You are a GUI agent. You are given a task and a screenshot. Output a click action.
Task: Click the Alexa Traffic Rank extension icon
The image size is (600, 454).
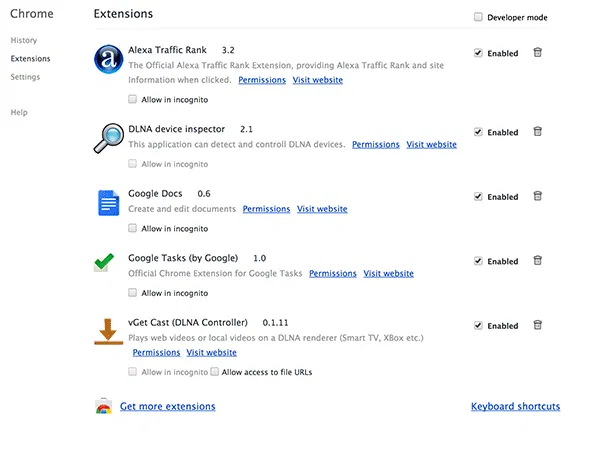point(108,60)
